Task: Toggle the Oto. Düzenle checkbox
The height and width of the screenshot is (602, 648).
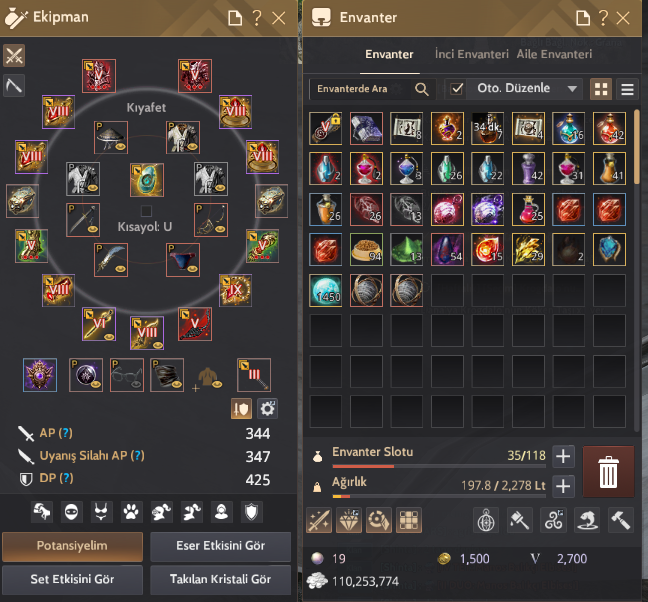Action: point(456,89)
